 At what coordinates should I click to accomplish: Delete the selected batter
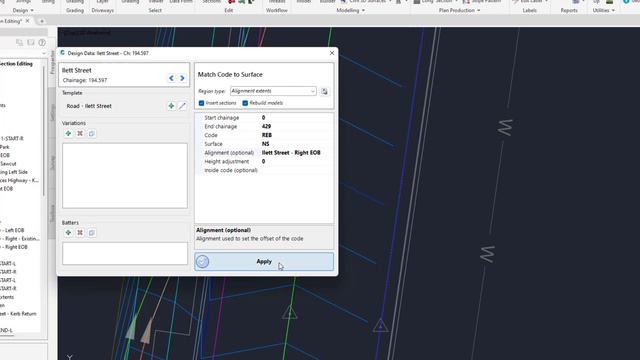tap(80, 233)
